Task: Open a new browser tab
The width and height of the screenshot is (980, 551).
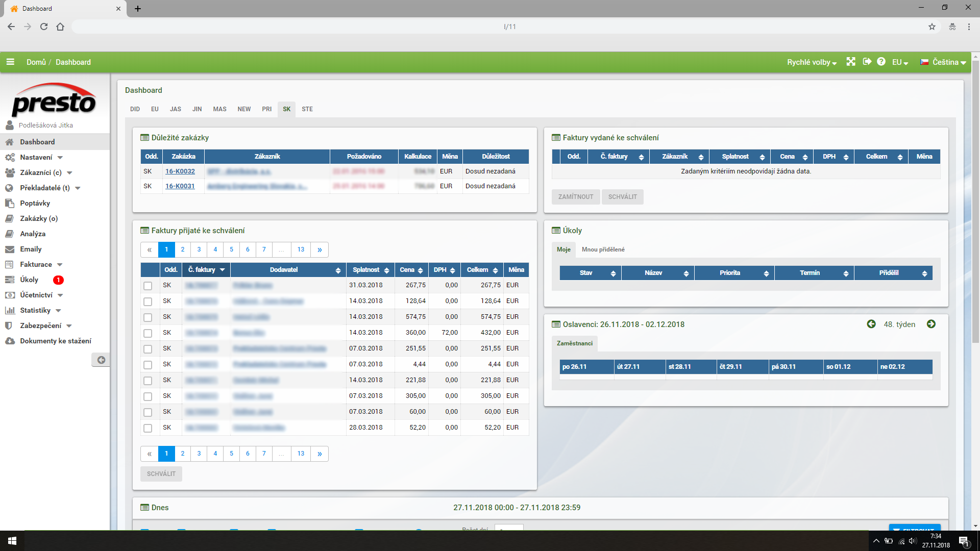Action: [x=138, y=9]
